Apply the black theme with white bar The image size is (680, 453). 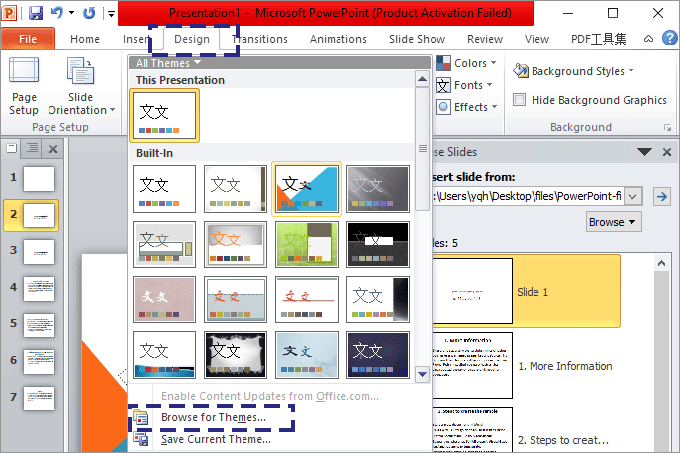(378, 244)
